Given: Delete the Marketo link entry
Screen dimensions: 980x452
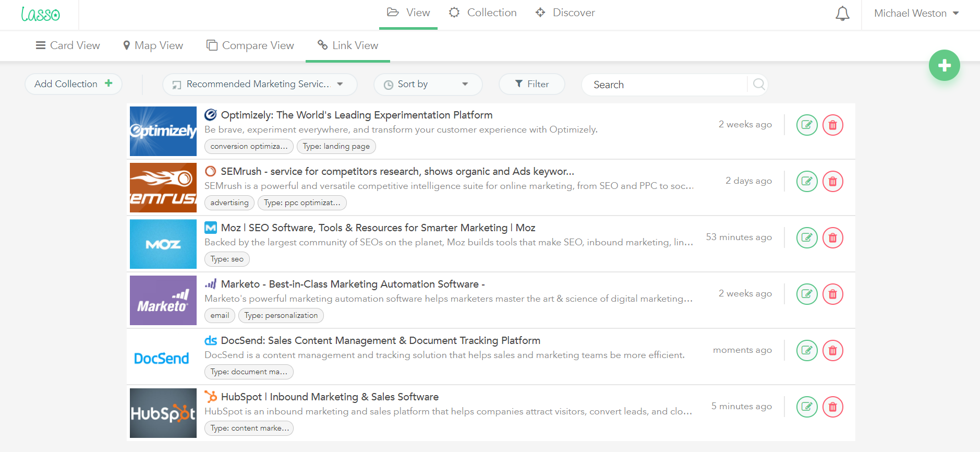Looking at the screenshot, I should [x=832, y=294].
